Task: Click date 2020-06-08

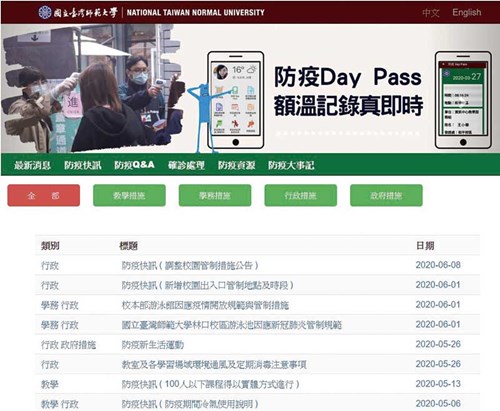Action: tap(438, 265)
